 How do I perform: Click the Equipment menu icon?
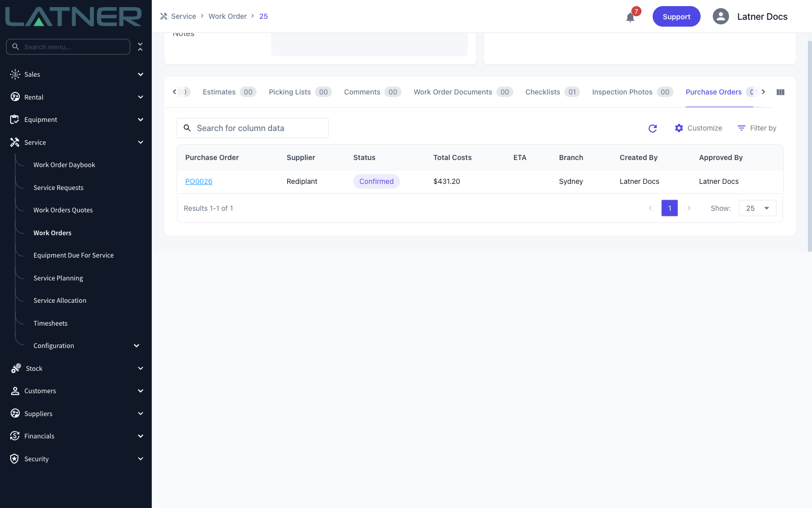click(15, 119)
